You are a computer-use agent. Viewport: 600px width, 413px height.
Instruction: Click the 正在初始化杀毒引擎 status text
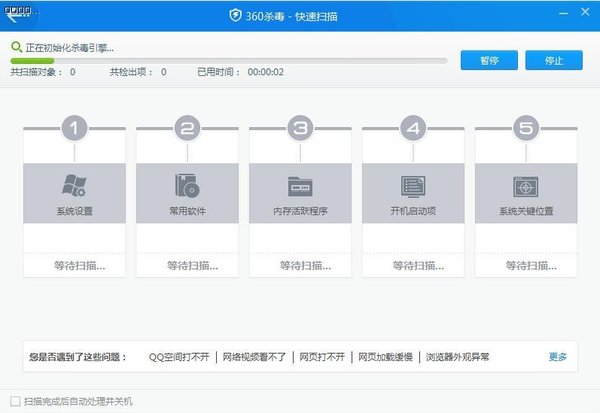coord(70,48)
